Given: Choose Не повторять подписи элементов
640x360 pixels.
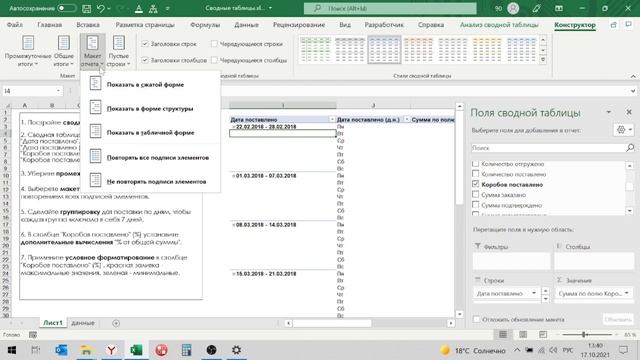Looking at the screenshot, I should click(150, 181).
